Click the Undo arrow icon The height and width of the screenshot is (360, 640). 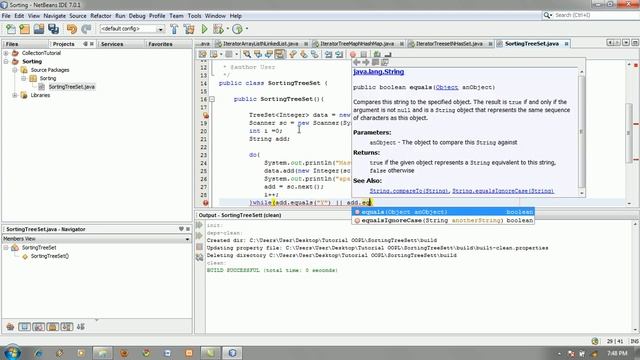click(72, 29)
